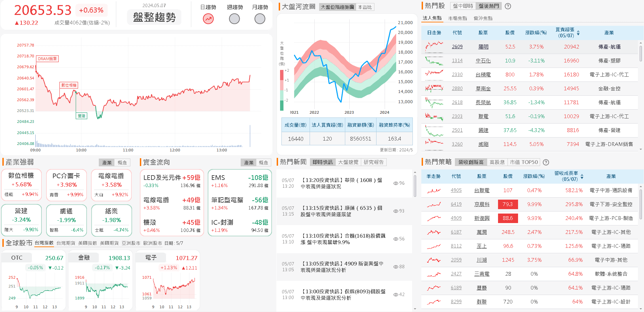Image resolution: width=644 pixels, height=312 pixels.
Task: Switch to 本益比 chart view
Action: (x=365, y=7)
